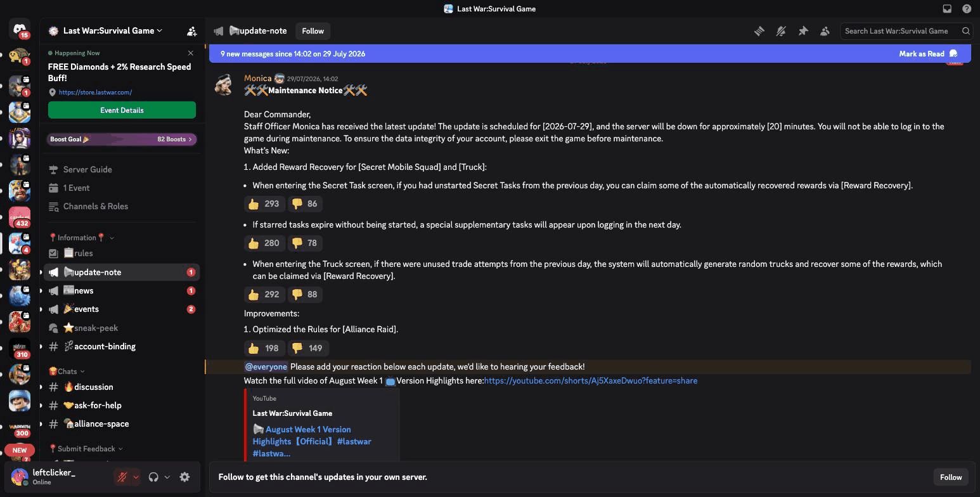The image size is (980, 497).
Task: Toggle thumbs-up reaction showing 292
Action: [264, 295]
